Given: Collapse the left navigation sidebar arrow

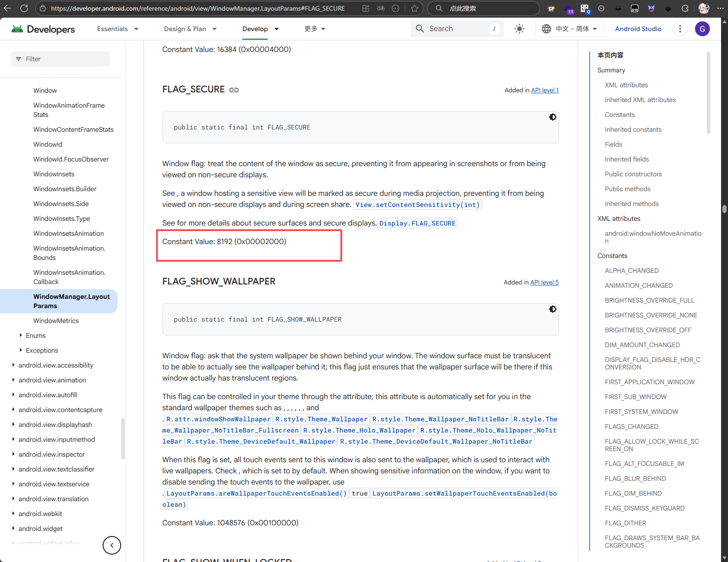Looking at the screenshot, I should pyautogui.click(x=112, y=545).
